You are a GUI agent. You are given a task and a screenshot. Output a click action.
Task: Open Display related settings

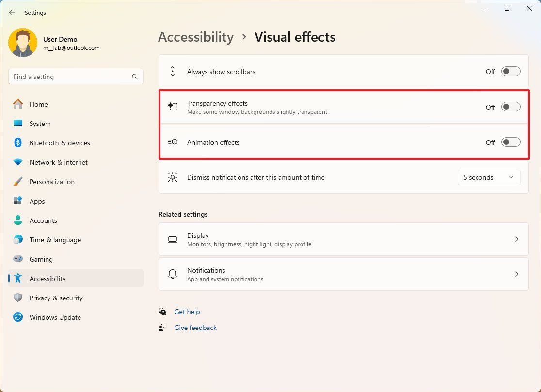343,239
